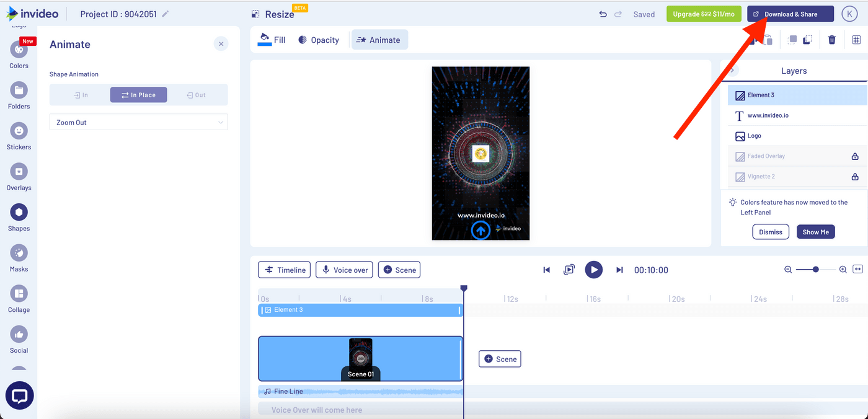Click the Upgrade $11/mo button
Screen dimensions: 868x419
click(704, 14)
